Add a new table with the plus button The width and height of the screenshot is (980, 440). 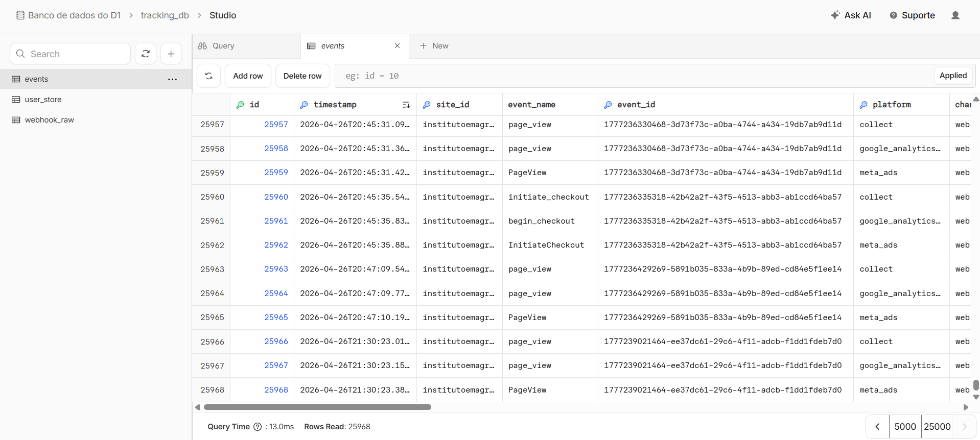[171, 54]
